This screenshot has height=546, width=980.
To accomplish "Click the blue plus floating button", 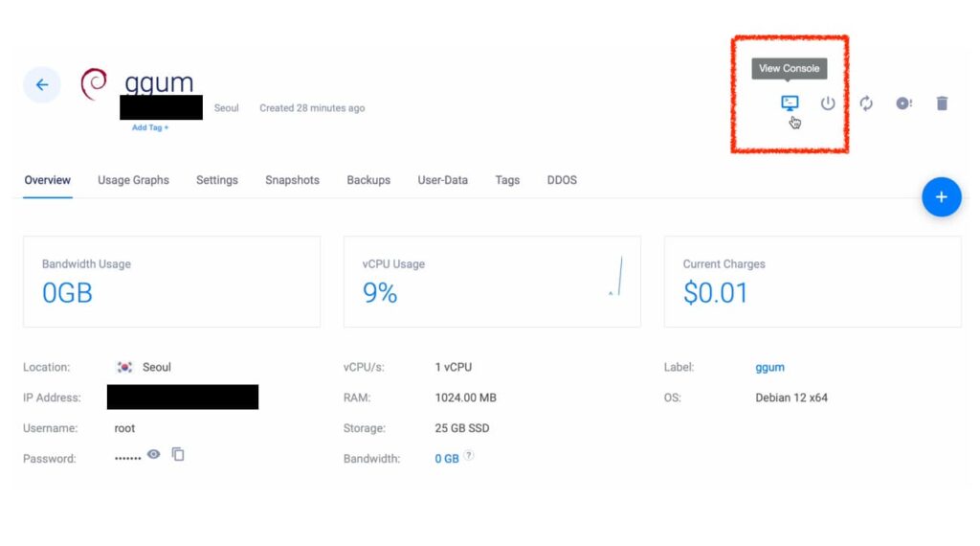I will [x=941, y=196].
